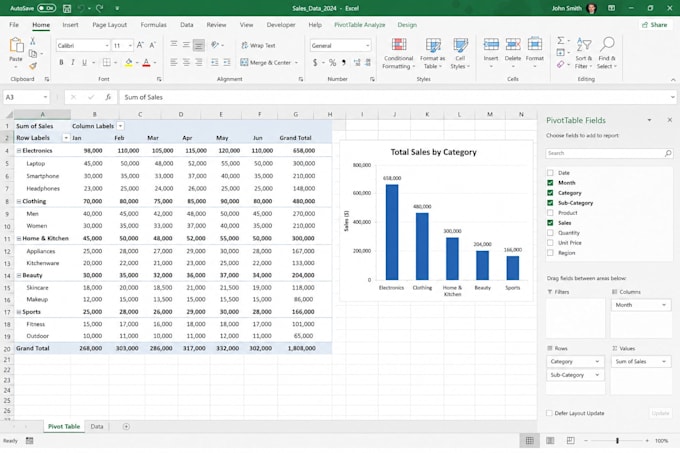Check the Product field checkbox
680x453 pixels.
pyautogui.click(x=550, y=213)
